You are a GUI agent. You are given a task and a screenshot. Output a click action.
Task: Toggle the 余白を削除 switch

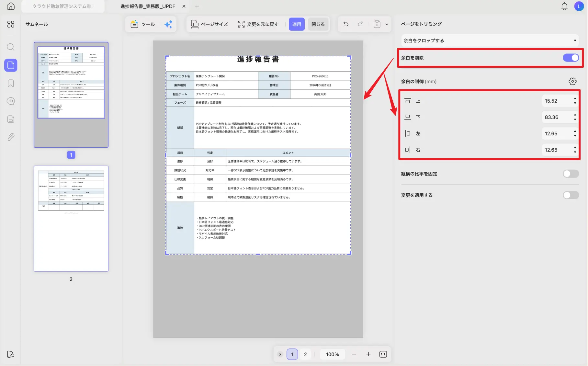click(x=571, y=58)
